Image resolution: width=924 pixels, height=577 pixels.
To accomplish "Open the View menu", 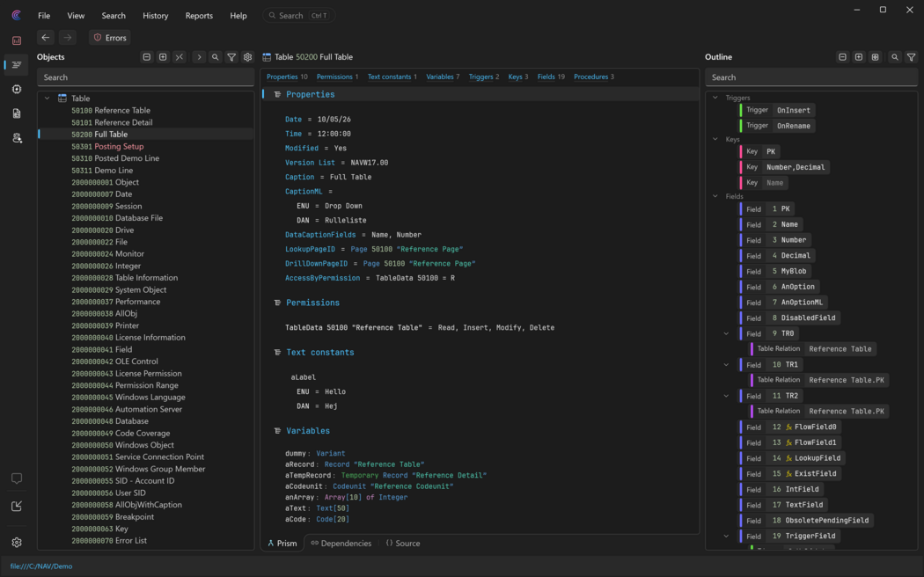I will click(x=76, y=16).
